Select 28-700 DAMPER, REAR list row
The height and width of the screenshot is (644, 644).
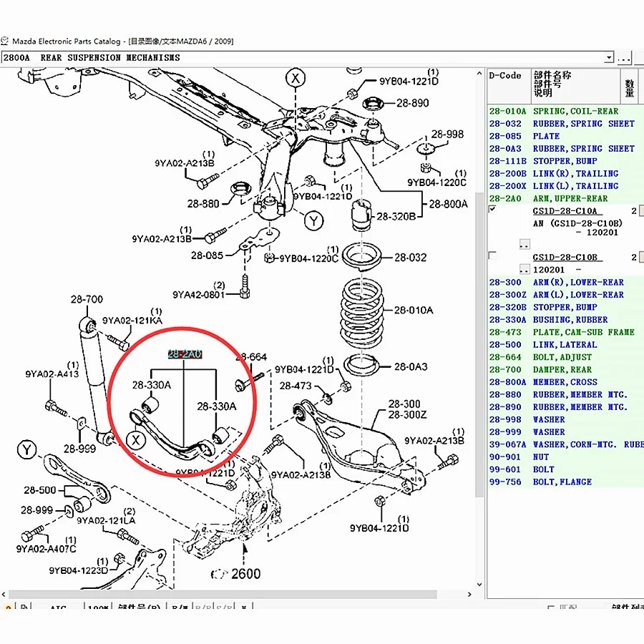point(565,370)
